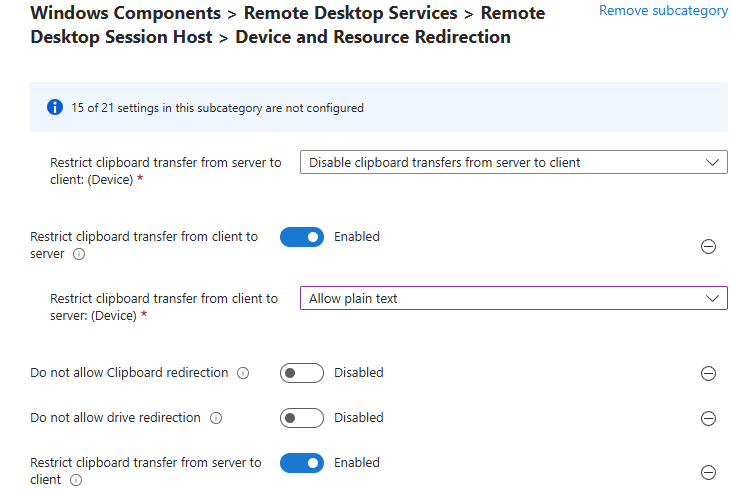Screen dimensions: 731x489
Task: Toggle off Restrict clipboard transfer from server to client
Action: coord(302,463)
